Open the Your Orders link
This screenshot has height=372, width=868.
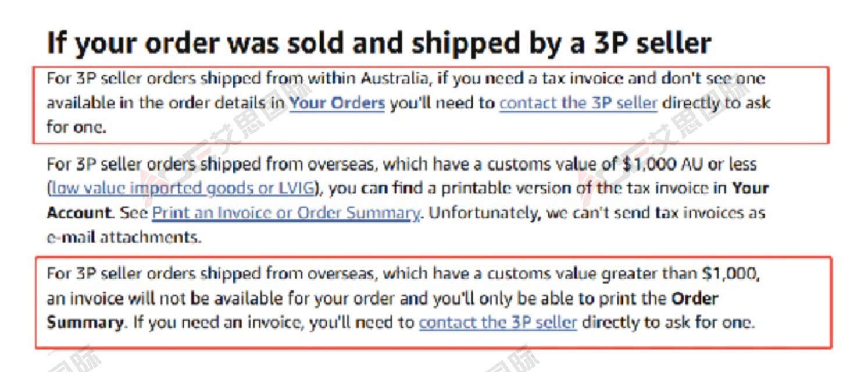pyautogui.click(x=337, y=104)
